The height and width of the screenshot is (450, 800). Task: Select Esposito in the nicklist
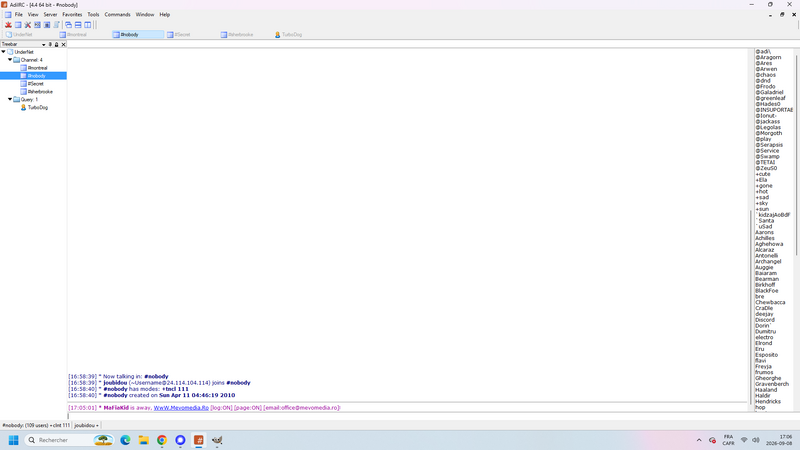point(766,355)
